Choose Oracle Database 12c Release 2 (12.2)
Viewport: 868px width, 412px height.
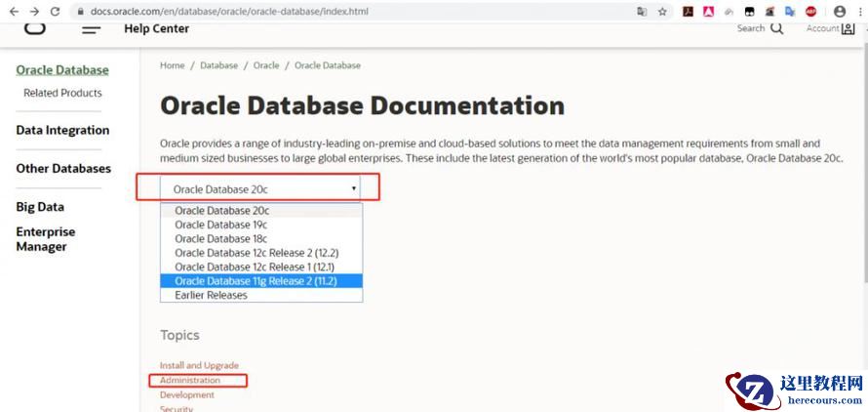pos(261,253)
